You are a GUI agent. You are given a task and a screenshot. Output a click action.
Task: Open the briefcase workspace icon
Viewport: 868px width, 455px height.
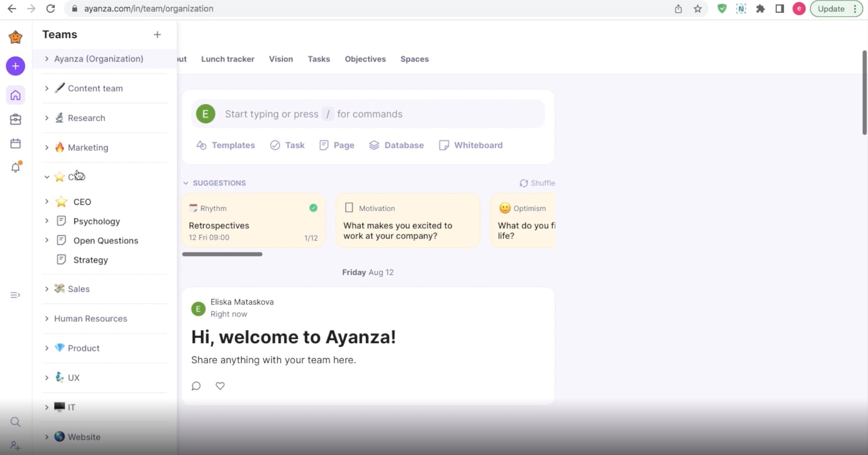[15, 119]
